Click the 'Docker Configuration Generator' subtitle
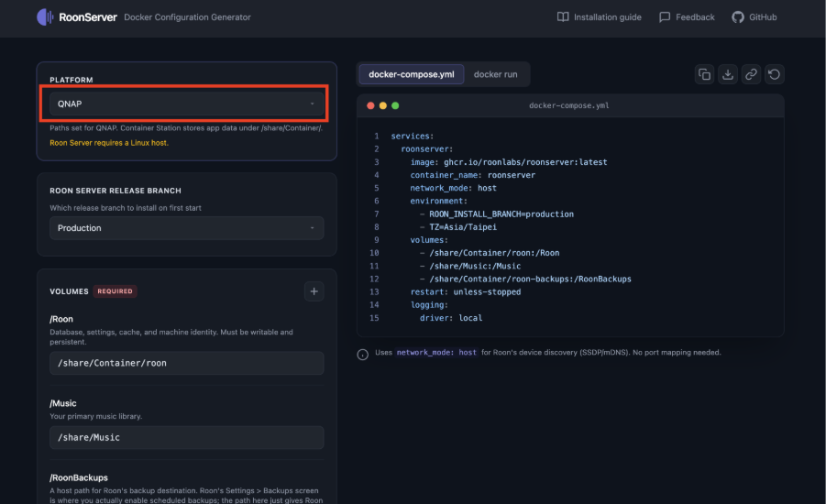The image size is (826, 504). (x=187, y=16)
